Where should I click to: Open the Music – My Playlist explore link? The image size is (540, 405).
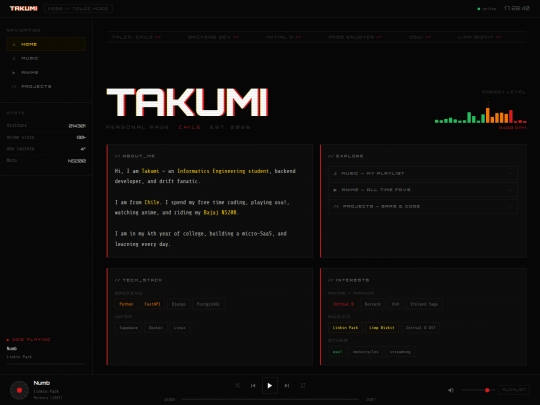[423, 173]
